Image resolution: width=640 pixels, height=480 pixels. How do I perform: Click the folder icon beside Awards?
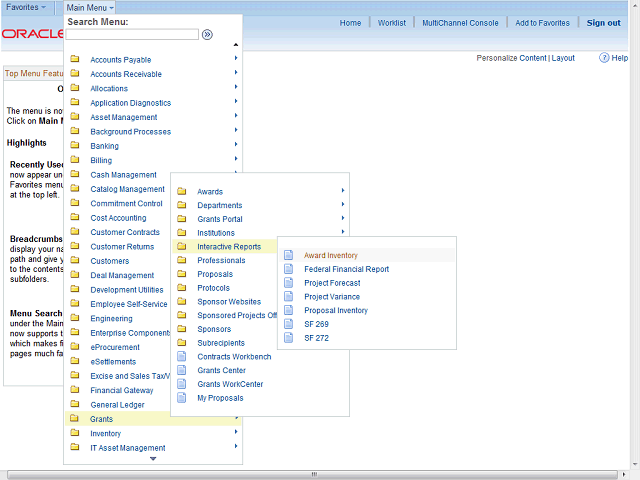coord(182,191)
